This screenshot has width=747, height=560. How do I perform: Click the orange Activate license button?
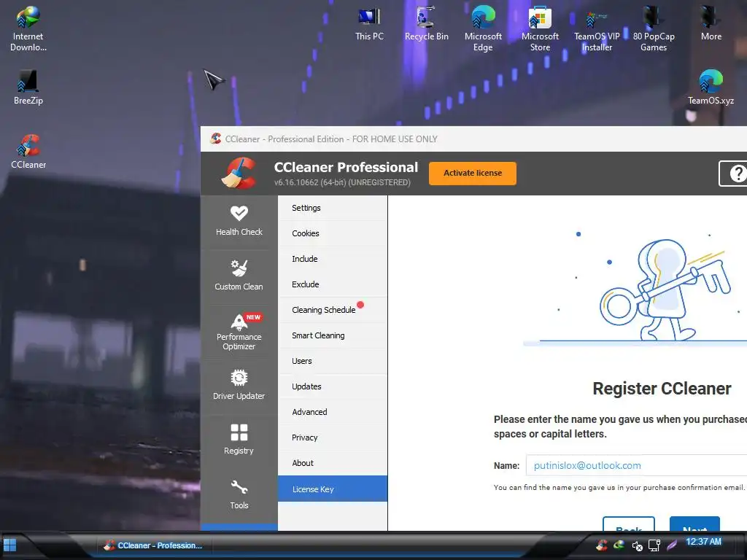click(x=473, y=174)
